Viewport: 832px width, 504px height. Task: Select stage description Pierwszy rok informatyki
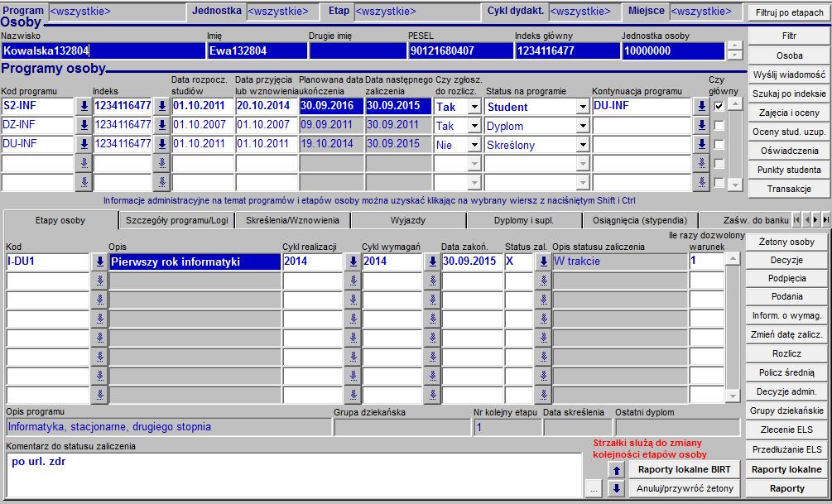[x=195, y=262]
